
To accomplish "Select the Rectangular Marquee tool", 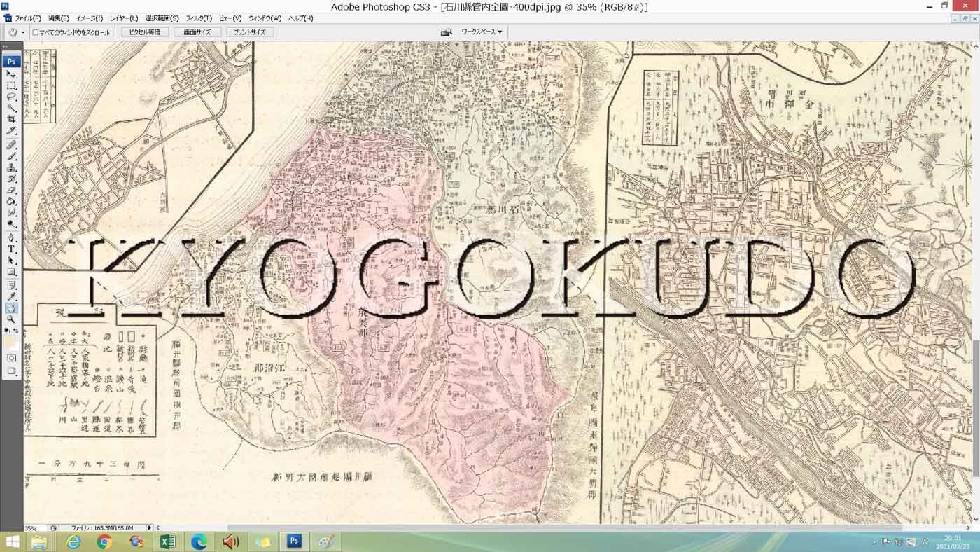I will (11, 85).
